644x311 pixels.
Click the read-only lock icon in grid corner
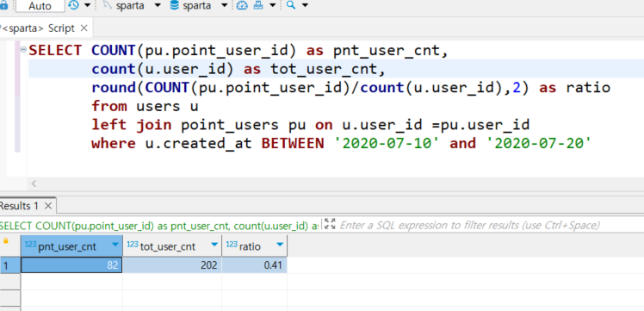(6, 241)
